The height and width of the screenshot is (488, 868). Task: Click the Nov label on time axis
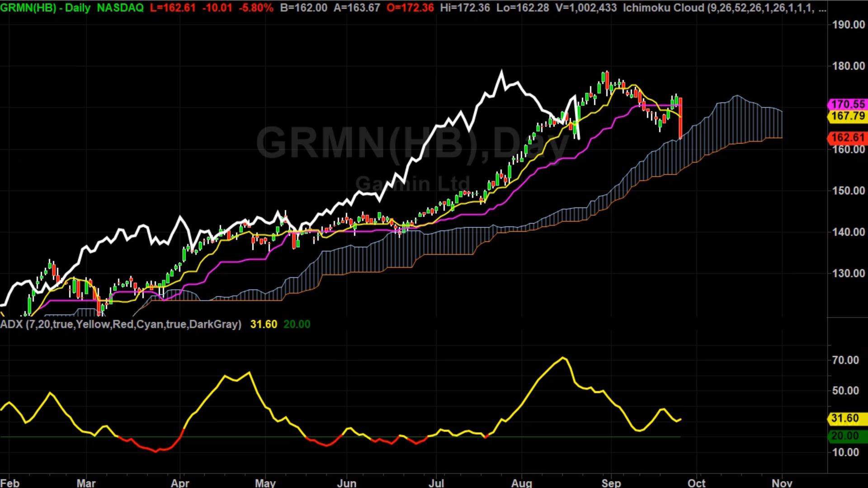coord(782,483)
